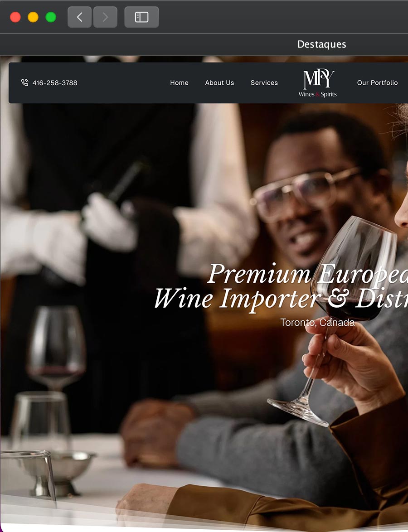Click the wine glass on the table
Image resolution: width=408 pixels, height=532 pixels.
point(56,348)
